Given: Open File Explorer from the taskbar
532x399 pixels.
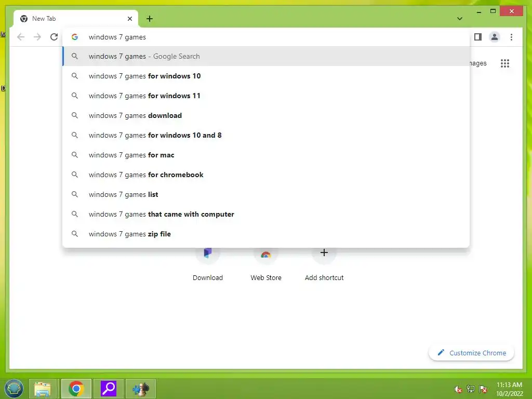Looking at the screenshot, I should pyautogui.click(x=43, y=389).
